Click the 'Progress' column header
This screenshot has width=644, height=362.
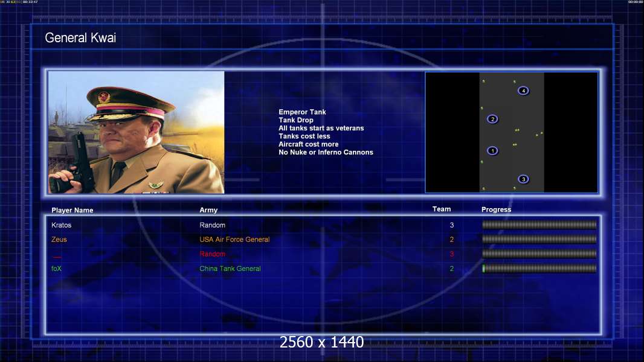pyautogui.click(x=496, y=209)
